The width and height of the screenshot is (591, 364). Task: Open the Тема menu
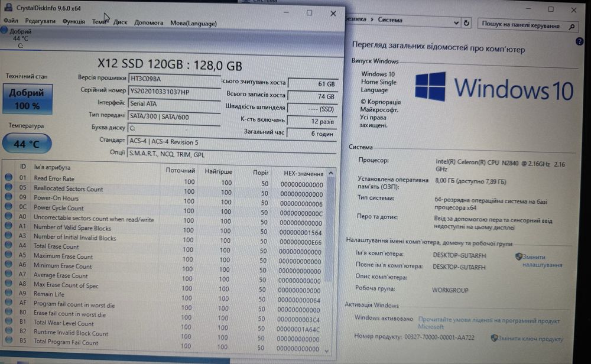[x=99, y=22]
